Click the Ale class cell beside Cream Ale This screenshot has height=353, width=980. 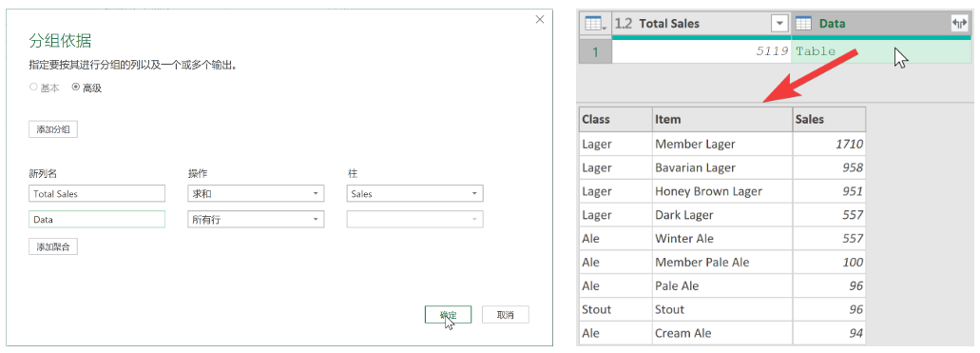click(616, 334)
